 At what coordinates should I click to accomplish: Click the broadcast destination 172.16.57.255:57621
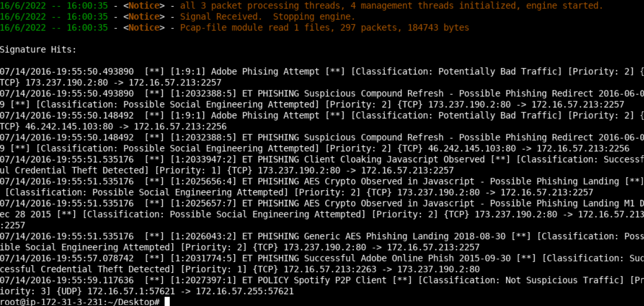245,291
